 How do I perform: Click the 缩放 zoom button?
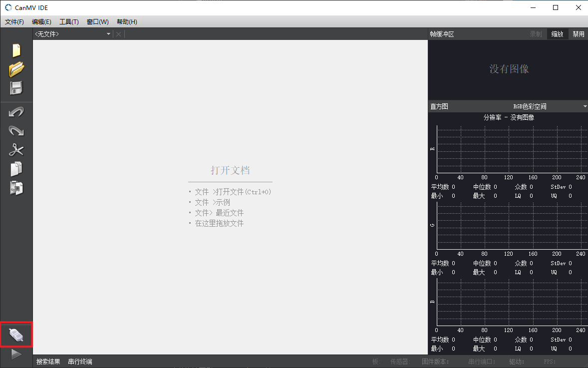(x=557, y=34)
